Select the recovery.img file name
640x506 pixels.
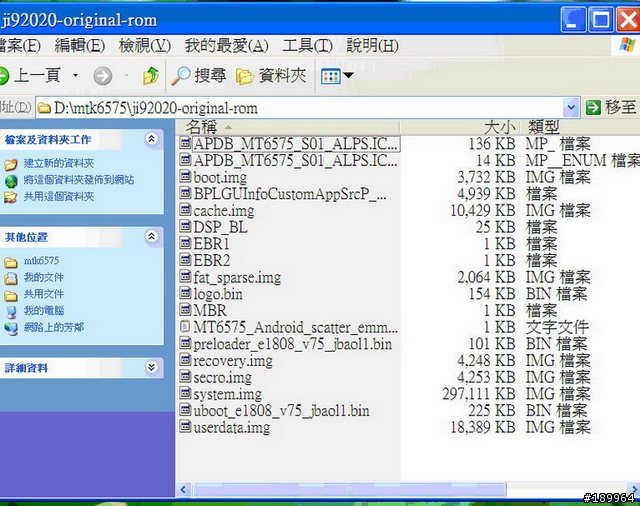click(x=233, y=361)
